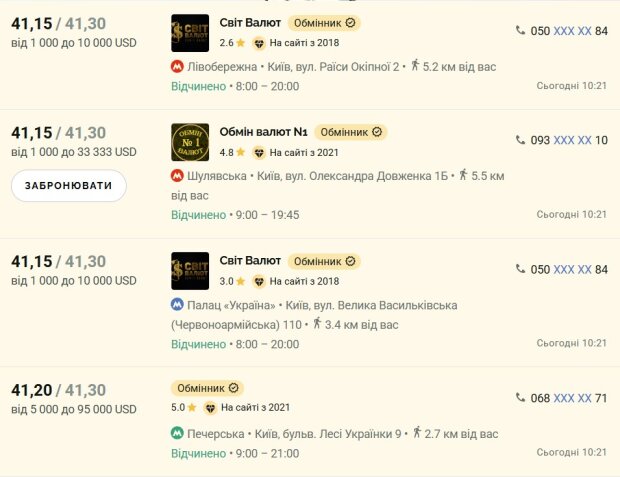Image resolution: width=620 pixels, height=477 pixels.
Task: Click the diamond badge icon beside На сайті з 2021 at Шулявська
Action: click(259, 153)
